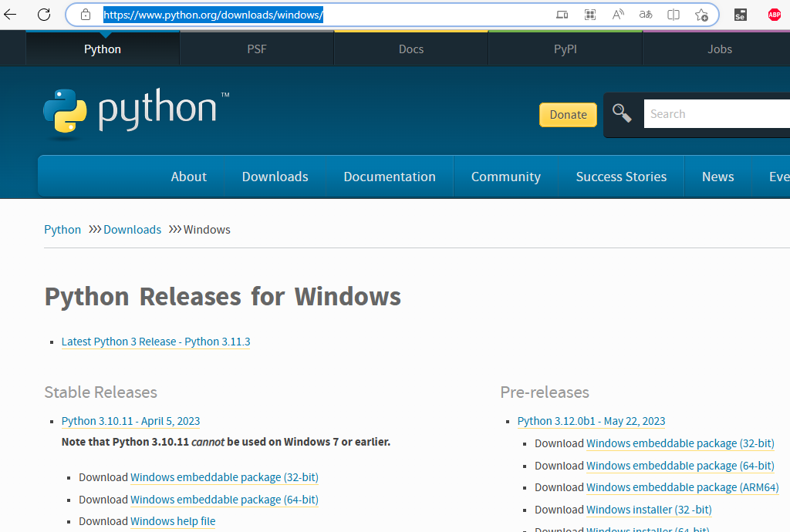Go to Python breadcrumb link
Screen dimensions: 790x532
62,230
